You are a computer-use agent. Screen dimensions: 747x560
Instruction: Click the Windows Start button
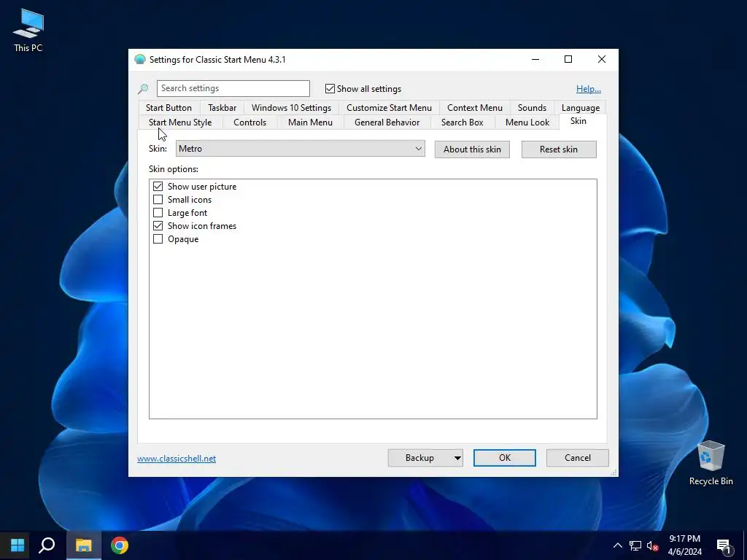(18, 545)
